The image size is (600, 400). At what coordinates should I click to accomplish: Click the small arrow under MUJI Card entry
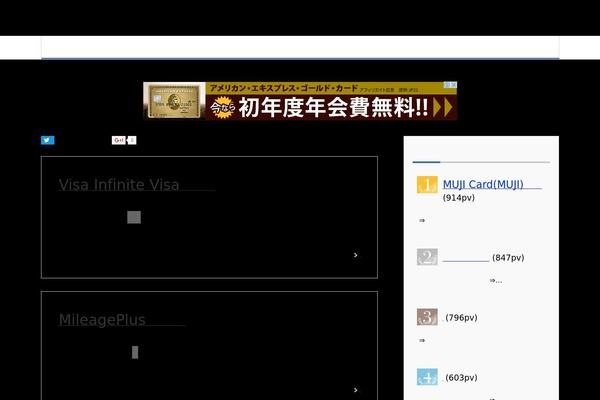pos(422,220)
